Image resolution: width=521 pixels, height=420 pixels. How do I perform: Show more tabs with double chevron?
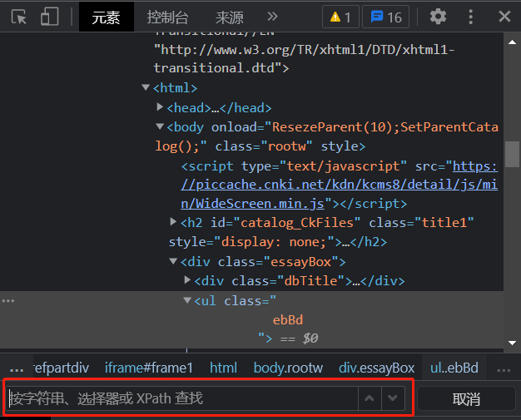pos(272,17)
